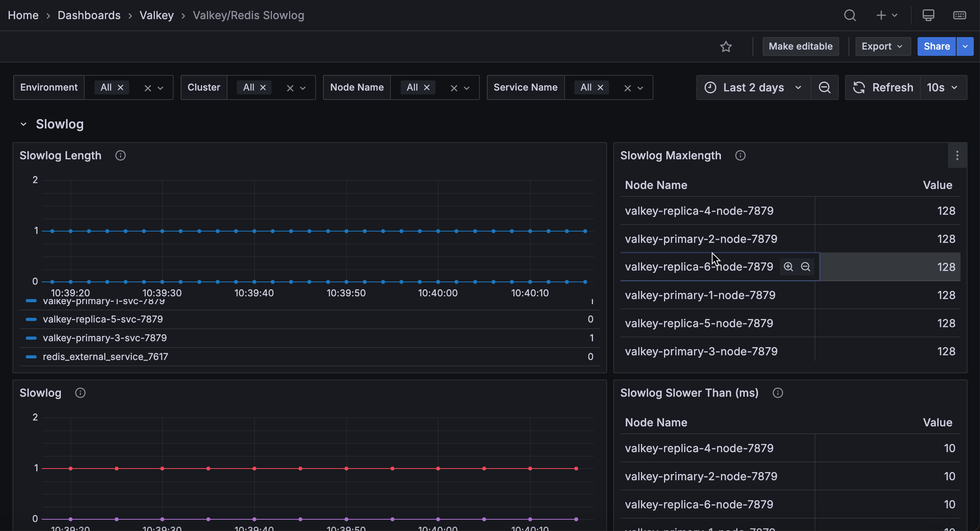This screenshot has width=980, height=531.
Task: Open the Slowlog Maxlength panel menu
Action: pyautogui.click(x=957, y=155)
